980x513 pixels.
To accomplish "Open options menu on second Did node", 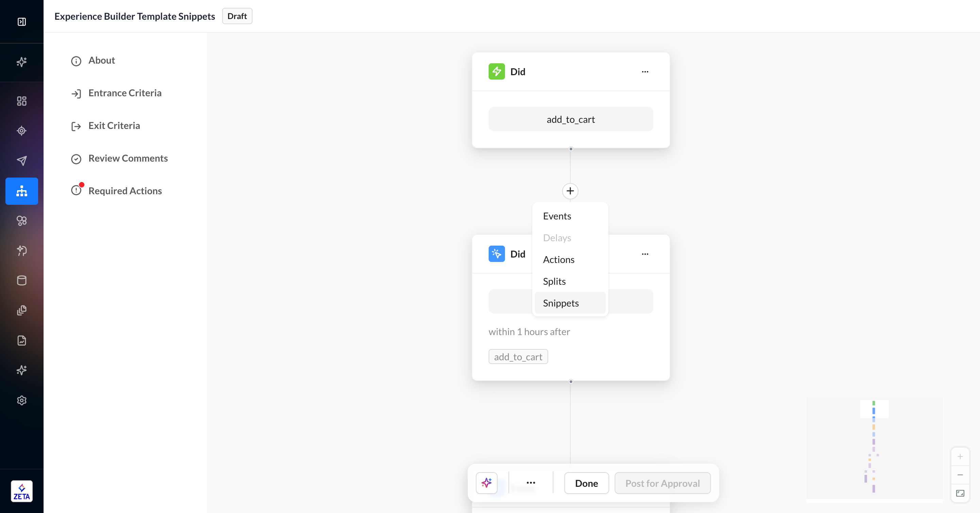I will pos(645,254).
